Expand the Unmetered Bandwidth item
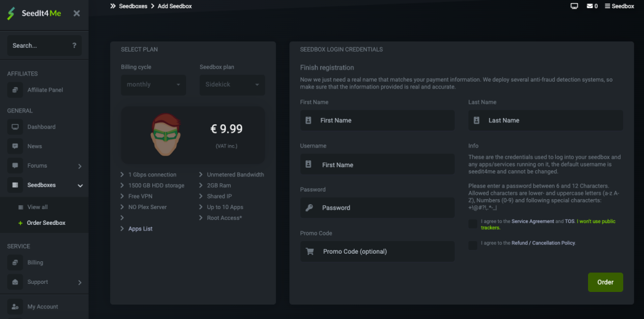This screenshot has height=319, width=644. click(x=231, y=175)
